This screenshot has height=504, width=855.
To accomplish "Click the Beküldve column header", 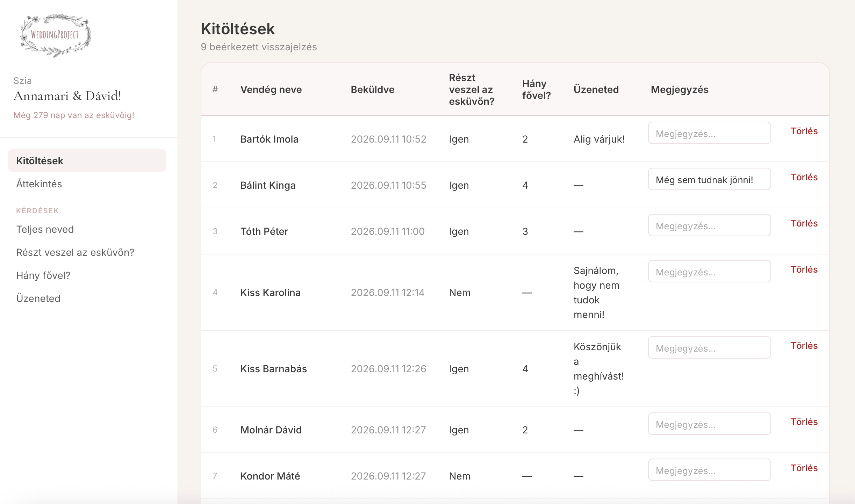I will pos(372,89).
